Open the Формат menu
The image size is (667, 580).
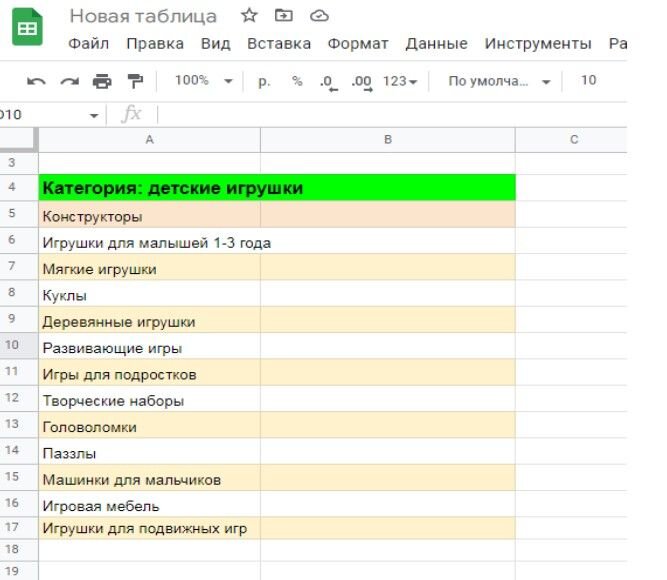coord(358,43)
